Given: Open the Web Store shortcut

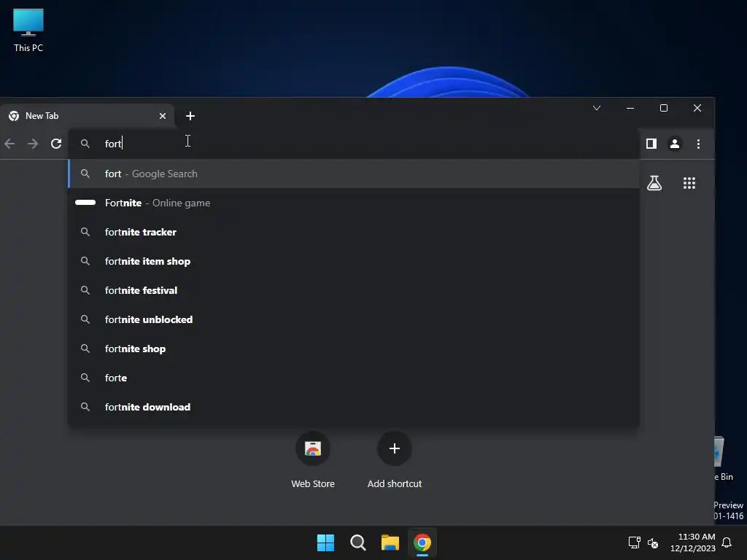Looking at the screenshot, I should 313,459.
